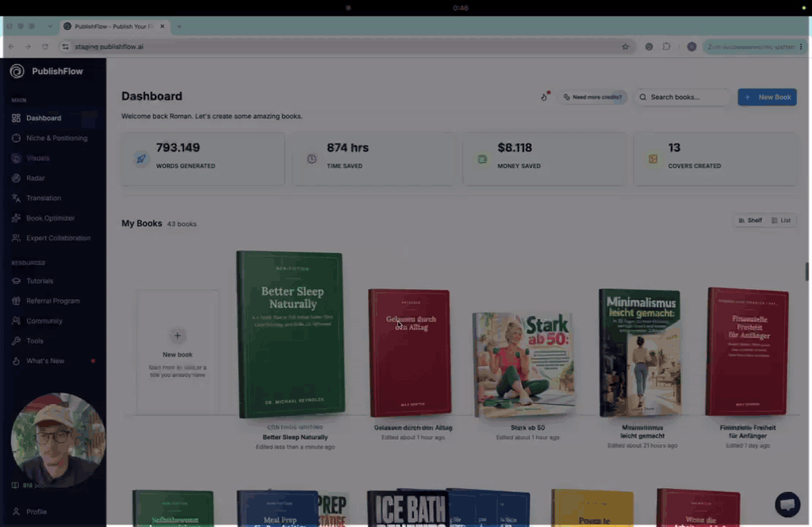Click the Referral Program gift icon
Screen dimensions: 812x527
point(16,301)
